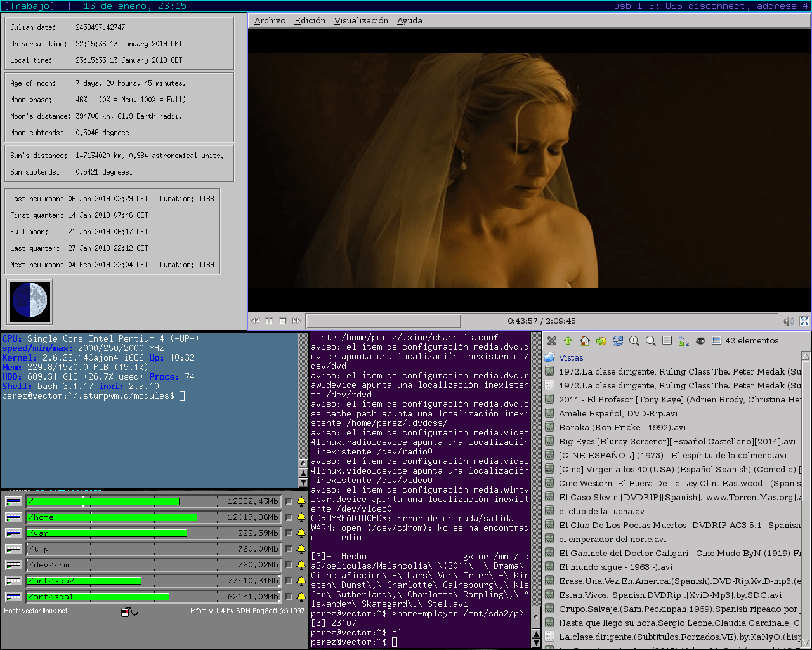This screenshot has height=650, width=812.
Task: Click the details icon for the / filesystem
Action: click(x=13, y=501)
